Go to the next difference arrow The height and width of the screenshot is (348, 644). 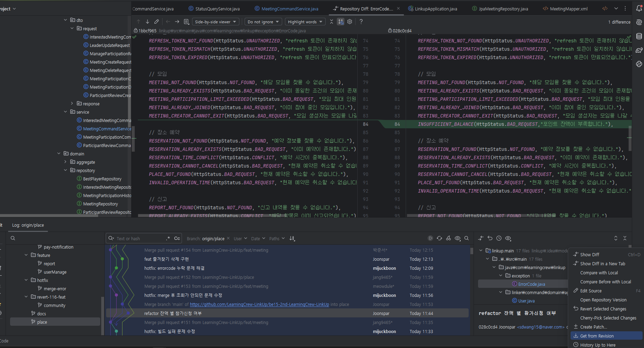pyautogui.click(x=148, y=22)
